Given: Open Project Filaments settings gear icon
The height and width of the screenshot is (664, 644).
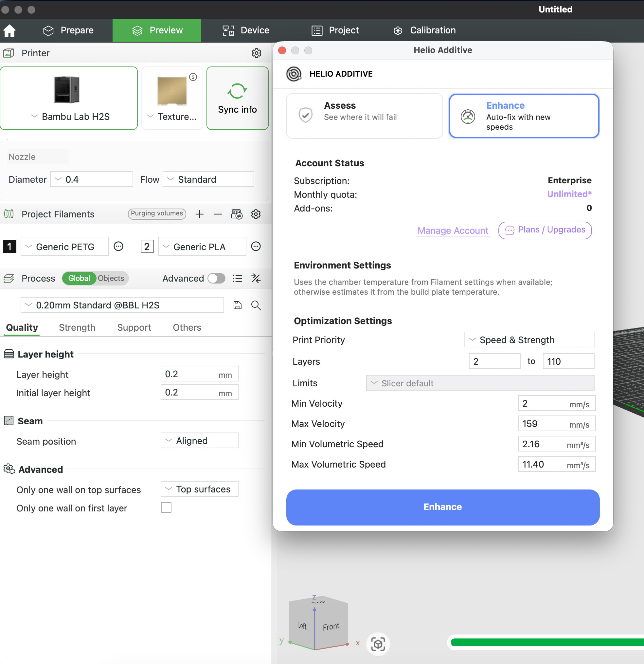Looking at the screenshot, I should (x=256, y=214).
